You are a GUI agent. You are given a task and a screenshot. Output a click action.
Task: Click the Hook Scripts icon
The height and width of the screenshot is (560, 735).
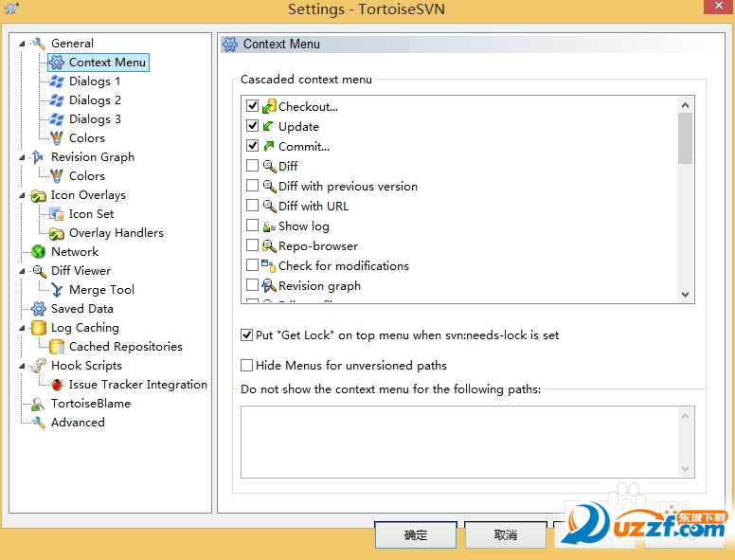[39, 366]
